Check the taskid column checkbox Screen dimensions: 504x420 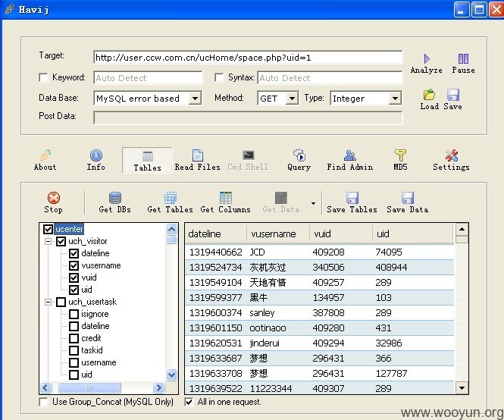click(74, 350)
